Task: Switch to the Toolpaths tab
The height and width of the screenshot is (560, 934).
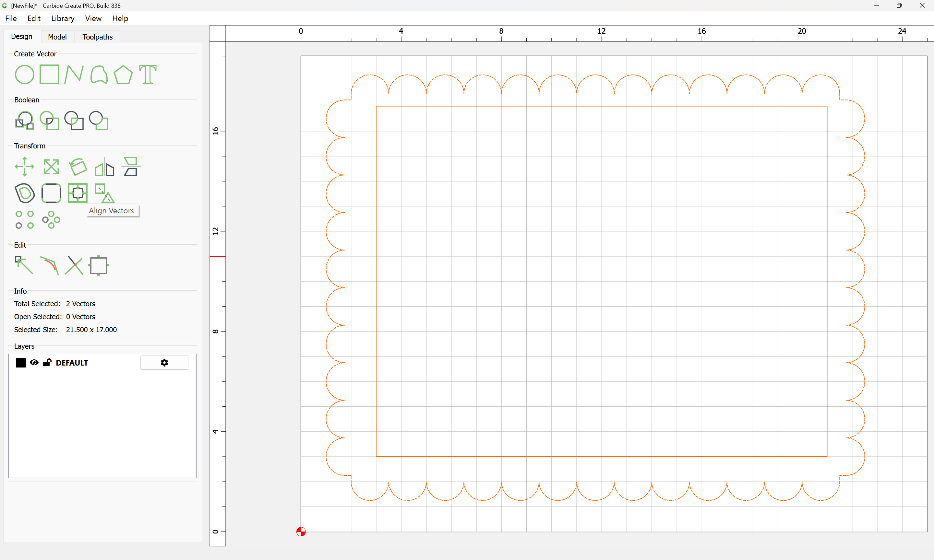Action: 97,37
